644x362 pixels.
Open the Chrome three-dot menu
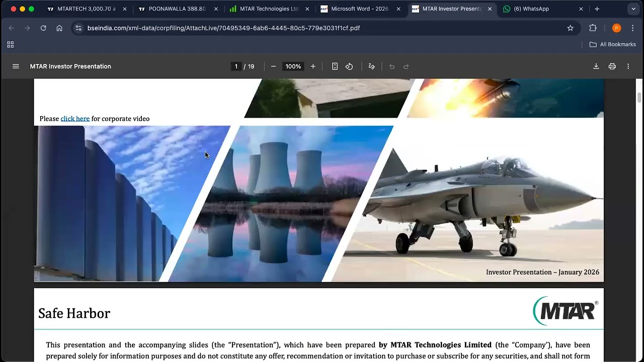click(633, 28)
